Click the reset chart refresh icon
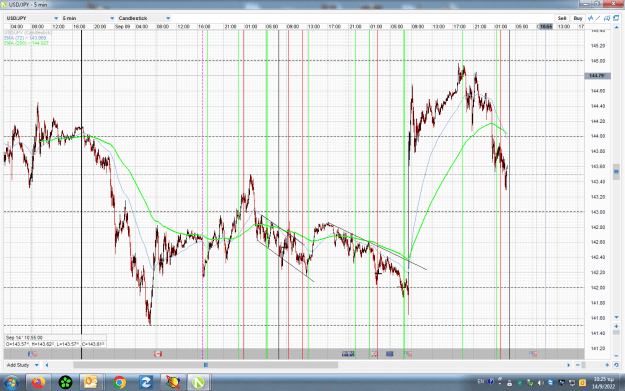625x391 pixels. [x=616, y=365]
